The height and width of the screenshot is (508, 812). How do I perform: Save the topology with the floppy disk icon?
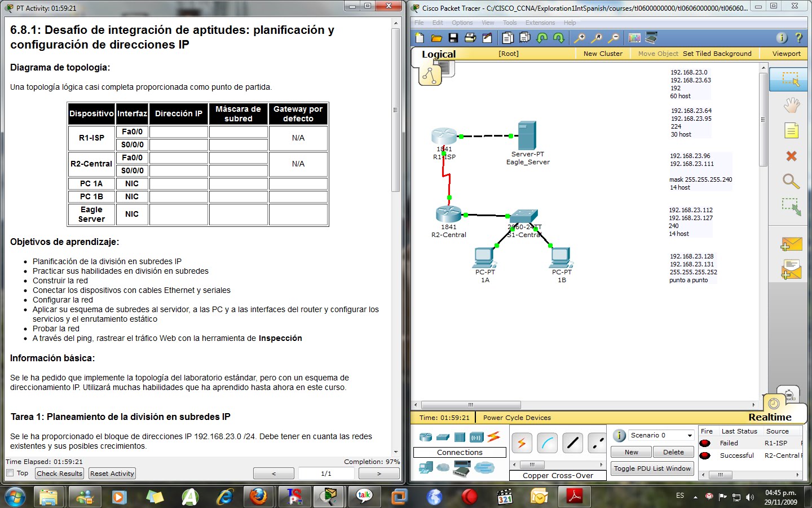[x=453, y=38]
